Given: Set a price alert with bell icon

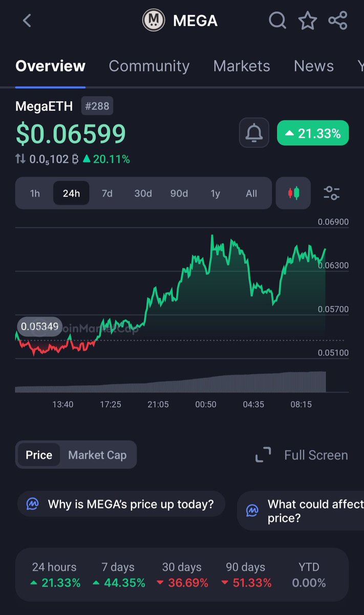Looking at the screenshot, I should 254,133.
